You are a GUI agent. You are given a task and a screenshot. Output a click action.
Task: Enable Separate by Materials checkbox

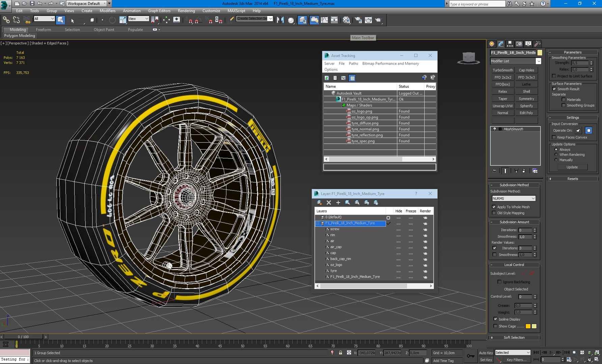564,99
